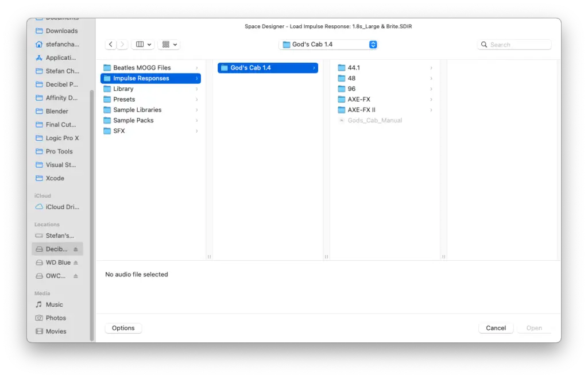Open the 96 folder

[x=385, y=89]
